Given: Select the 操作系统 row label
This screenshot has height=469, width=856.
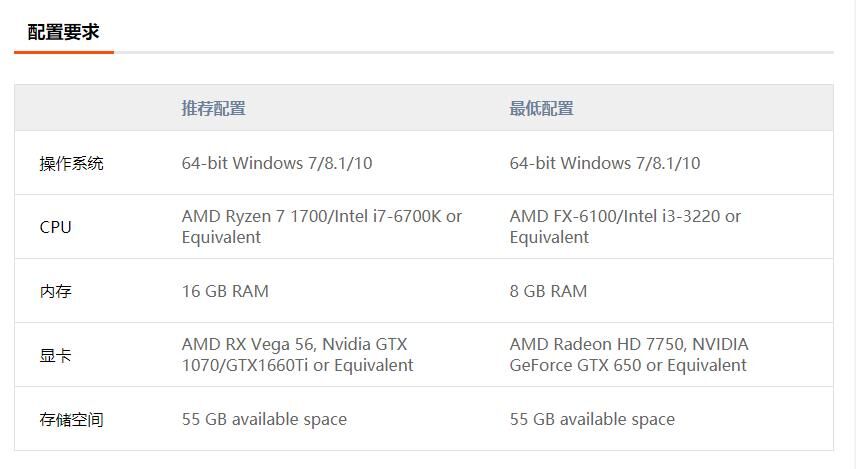Looking at the screenshot, I should click(x=71, y=163).
